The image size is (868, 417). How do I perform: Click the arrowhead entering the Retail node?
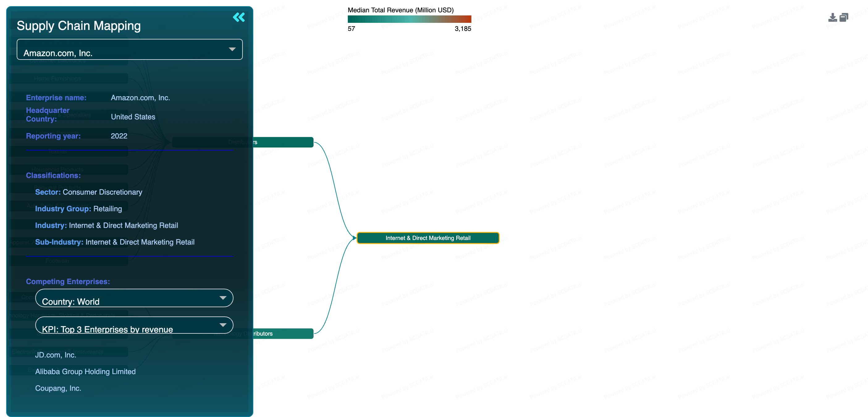point(355,238)
